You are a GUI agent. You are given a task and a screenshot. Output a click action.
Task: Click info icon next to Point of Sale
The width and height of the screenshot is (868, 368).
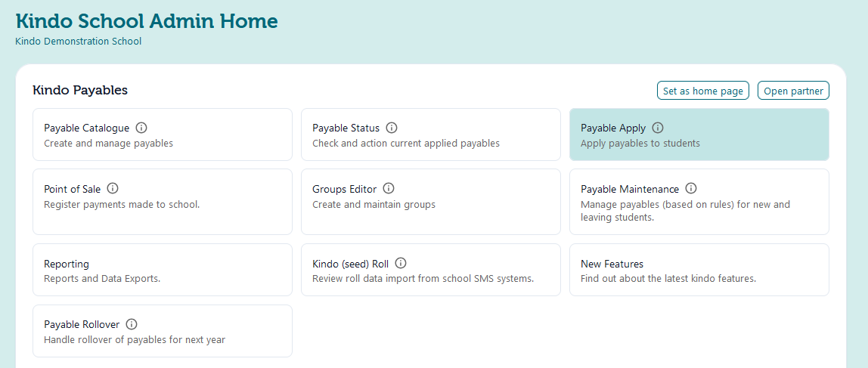pyautogui.click(x=113, y=189)
